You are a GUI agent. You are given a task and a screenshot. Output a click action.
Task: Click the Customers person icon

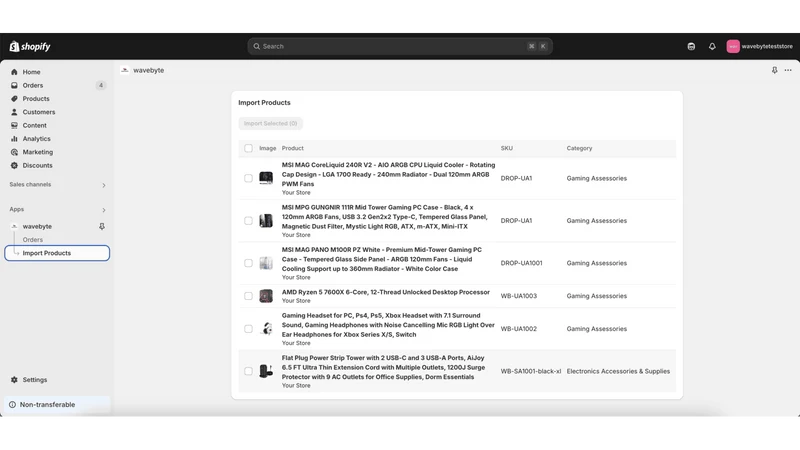(x=14, y=112)
